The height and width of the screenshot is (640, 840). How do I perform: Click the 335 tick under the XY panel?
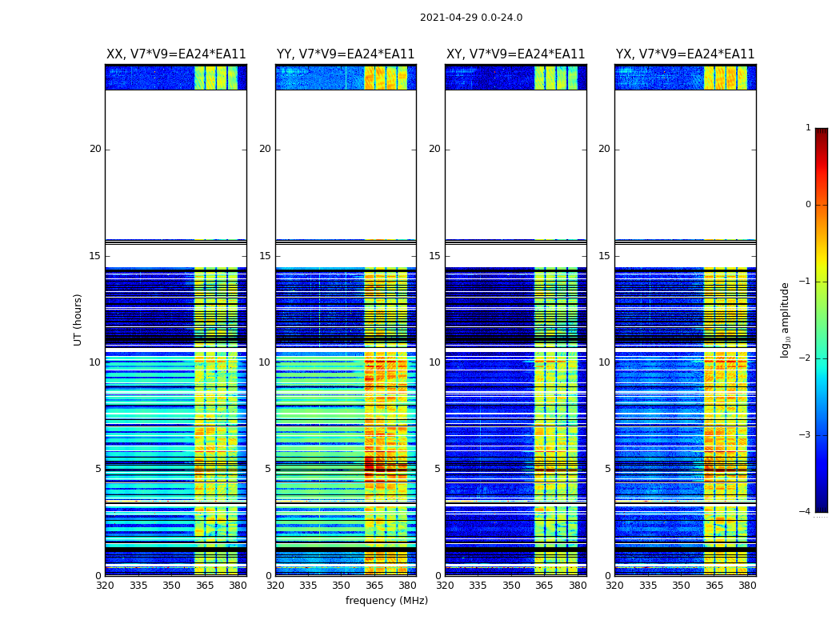tap(478, 586)
